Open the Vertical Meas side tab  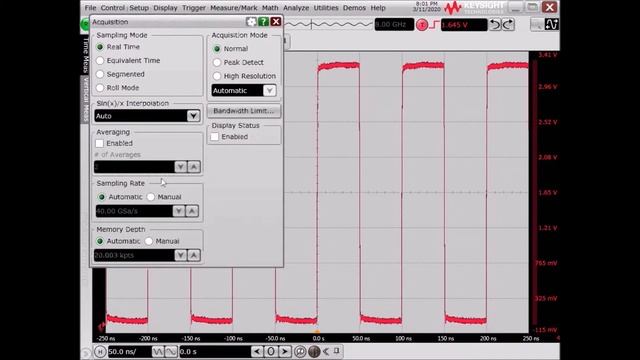[x=85, y=99]
